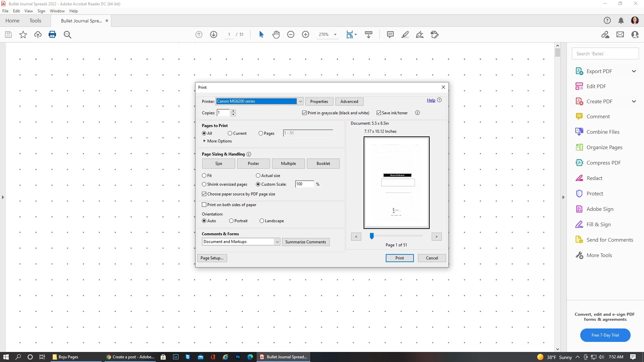The image size is (644, 362).
Task: Enable Print on both sides of paper
Action: (x=204, y=205)
